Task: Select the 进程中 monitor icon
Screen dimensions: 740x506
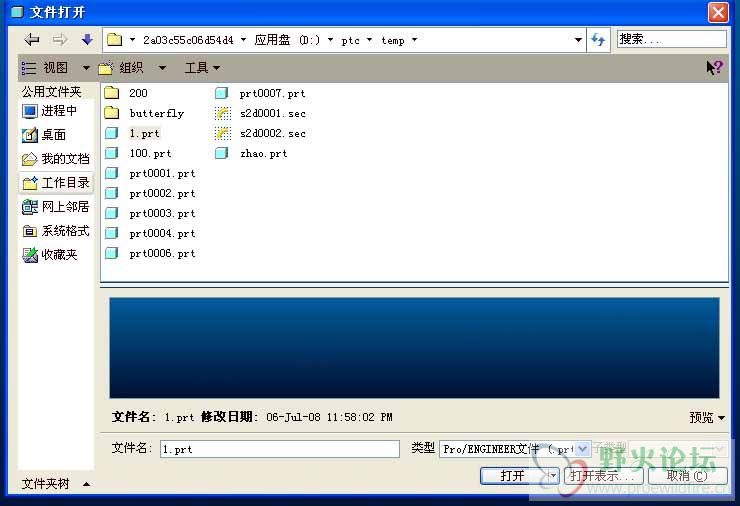Action: [30, 111]
